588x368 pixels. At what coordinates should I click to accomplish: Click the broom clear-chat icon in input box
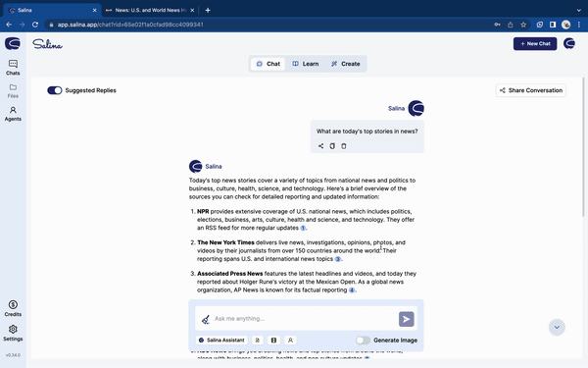[x=206, y=319]
